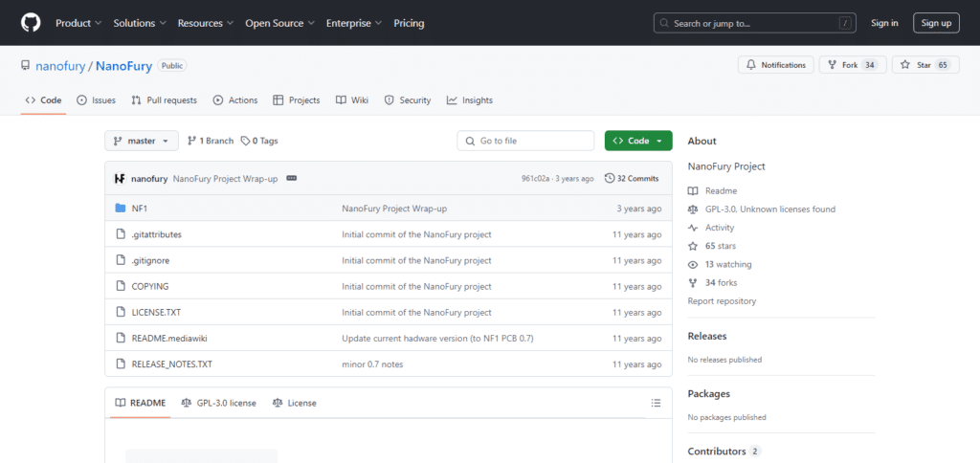Open the NF1 folder

click(x=140, y=209)
